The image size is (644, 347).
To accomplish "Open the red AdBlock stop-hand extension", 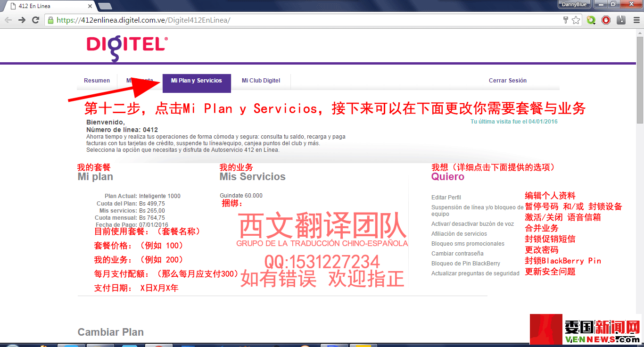I will tap(606, 20).
